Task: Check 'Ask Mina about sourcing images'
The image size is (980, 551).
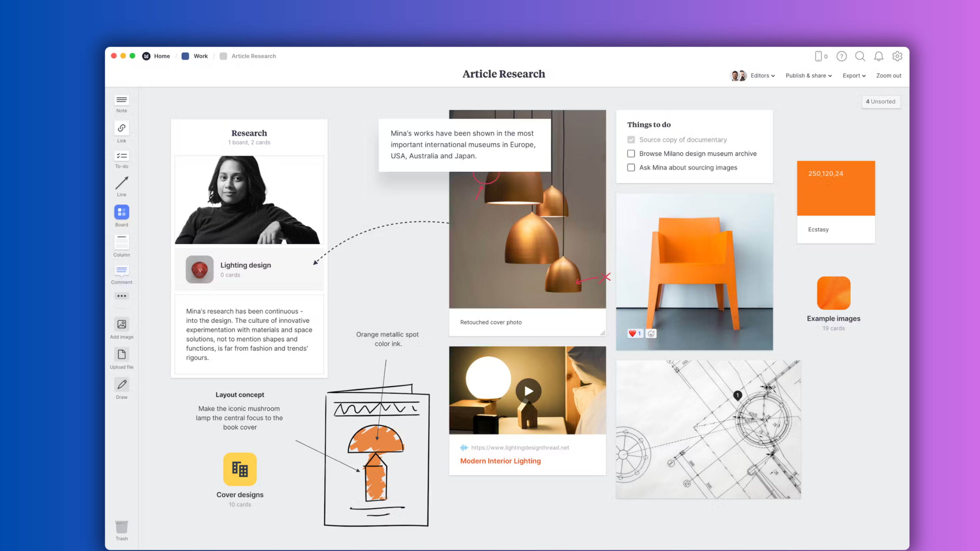Action: [x=631, y=167]
